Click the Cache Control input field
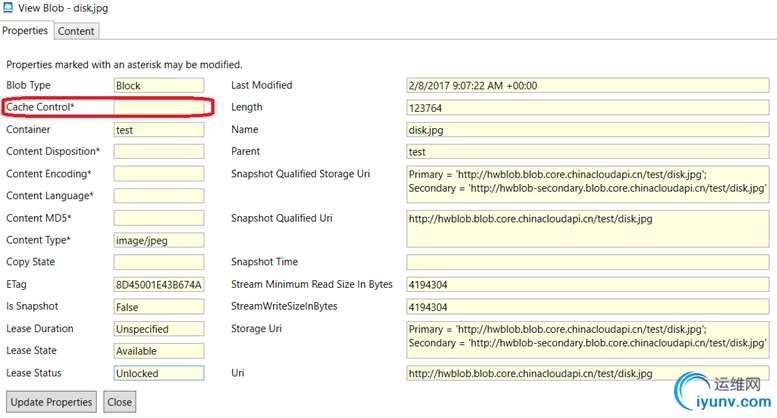 (x=158, y=107)
